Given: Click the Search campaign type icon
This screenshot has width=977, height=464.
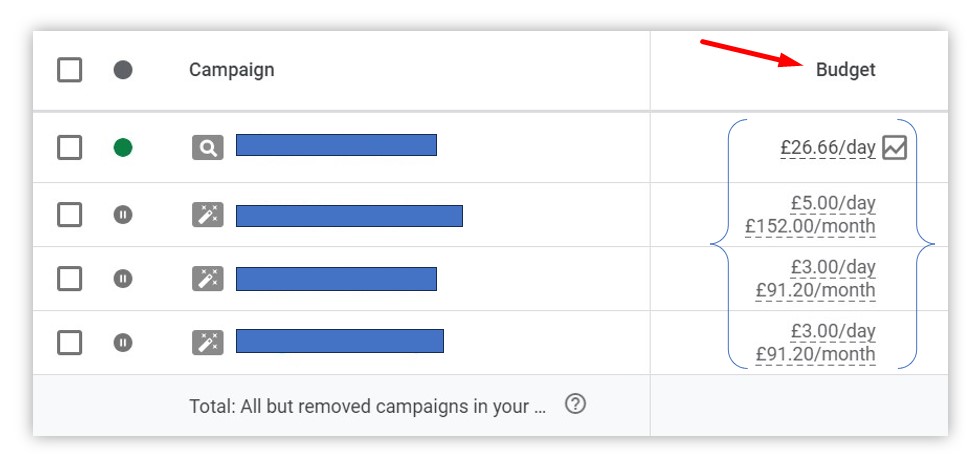Looking at the screenshot, I should (207, 148).
